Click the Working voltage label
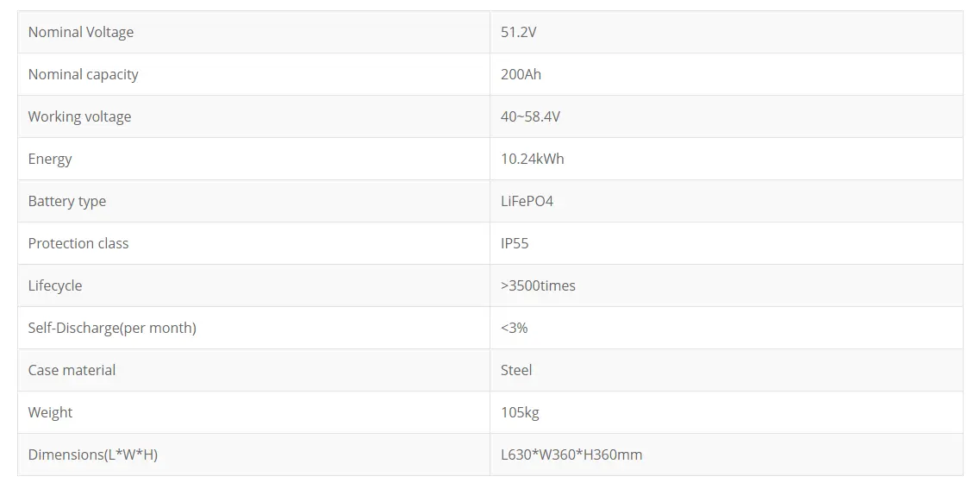The width and height of the screenshot is (980, 489). [x=79, y=116]
